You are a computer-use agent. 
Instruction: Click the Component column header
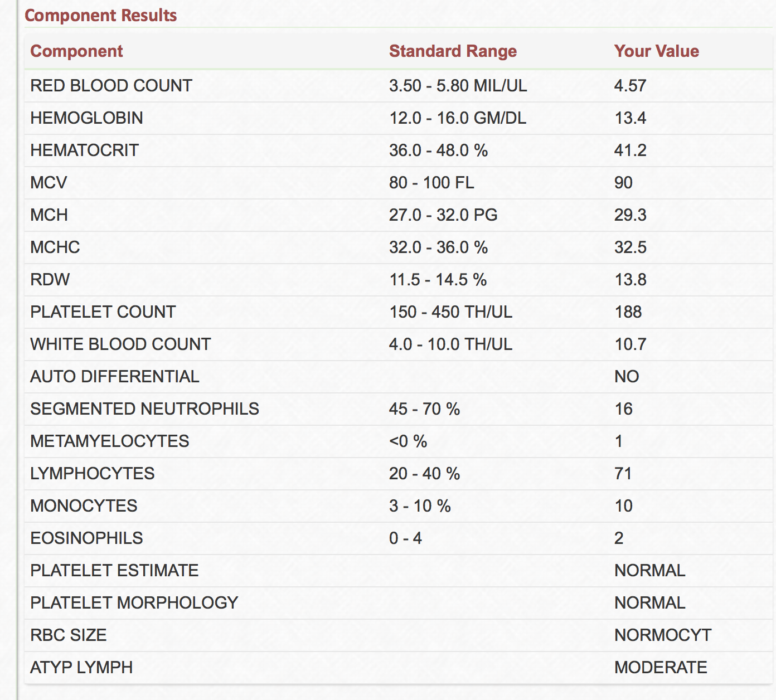tap(76, 51)
